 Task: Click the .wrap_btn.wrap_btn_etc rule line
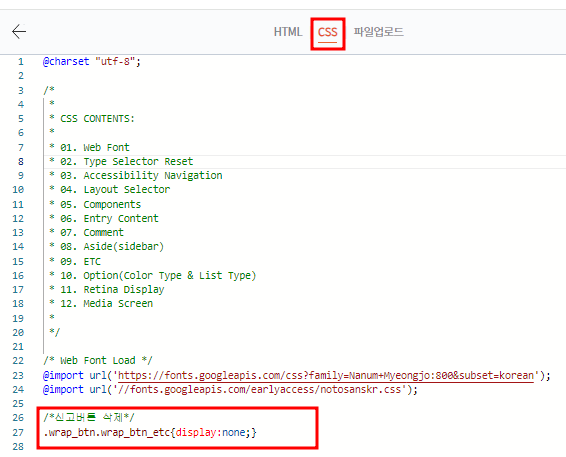point(149,432)
